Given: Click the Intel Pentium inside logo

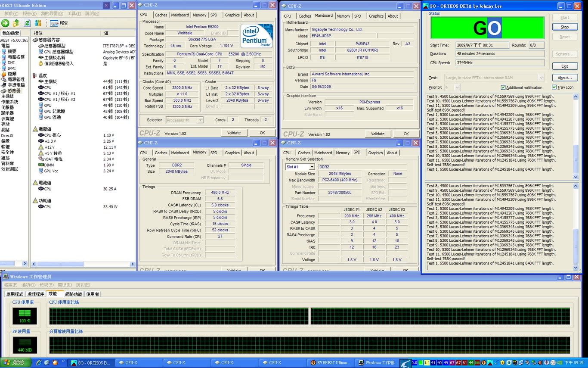Looking at the screenshot, I should (x=257, y=36).
